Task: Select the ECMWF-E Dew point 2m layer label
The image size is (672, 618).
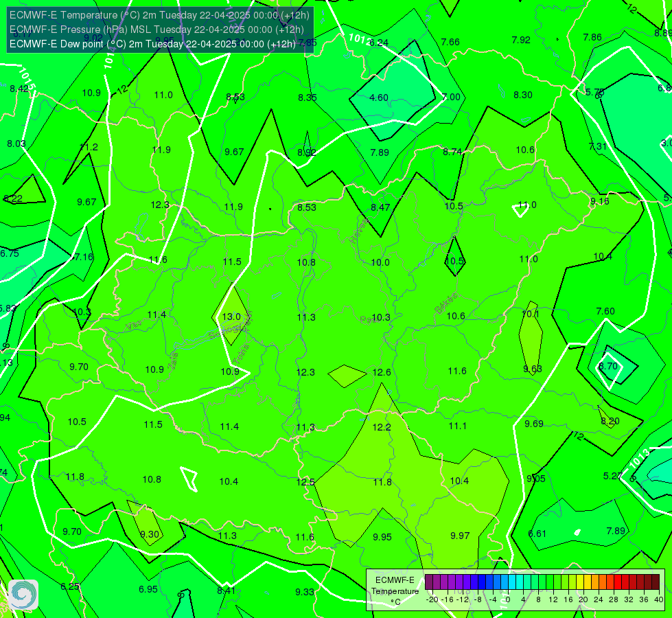Action: click(x=152, y=44)
